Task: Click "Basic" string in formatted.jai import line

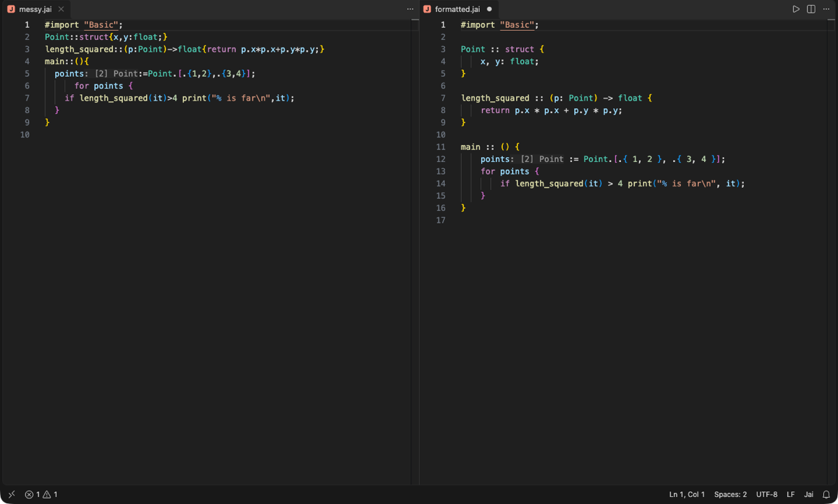Action: [517, 24]
